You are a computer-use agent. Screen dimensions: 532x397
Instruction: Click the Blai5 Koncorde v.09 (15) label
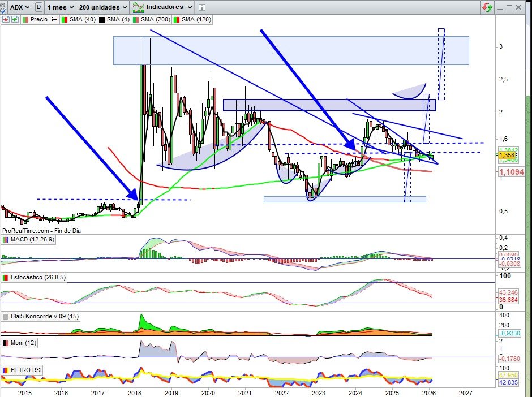click(x=45, y=316)
